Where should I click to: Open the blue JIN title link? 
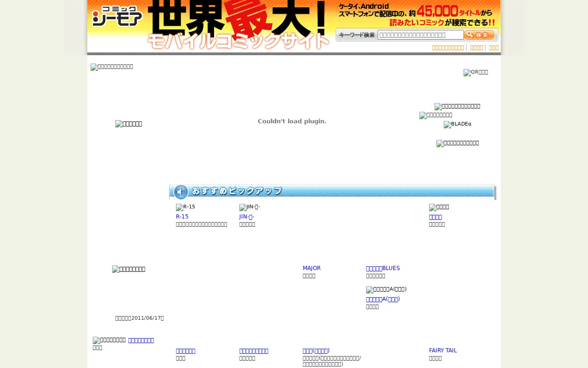click(247, 217)
